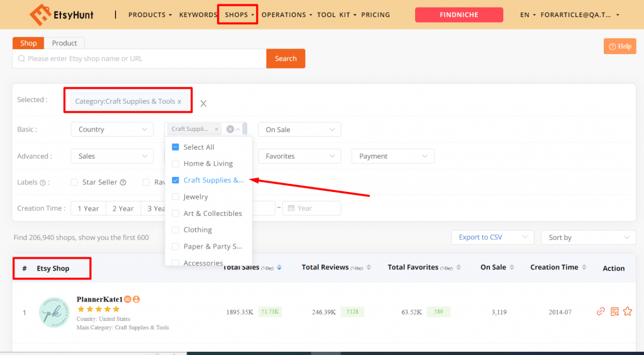Click the calendar icon in Year field

coord(291,208)
